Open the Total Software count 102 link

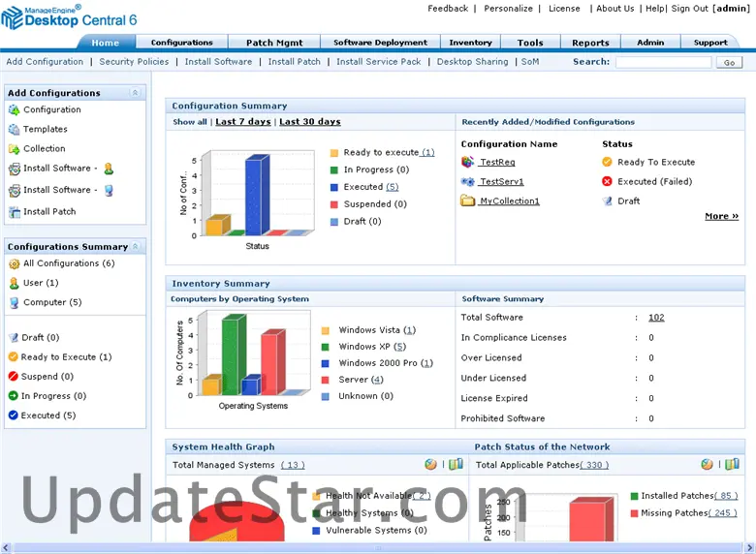(656, 318)
